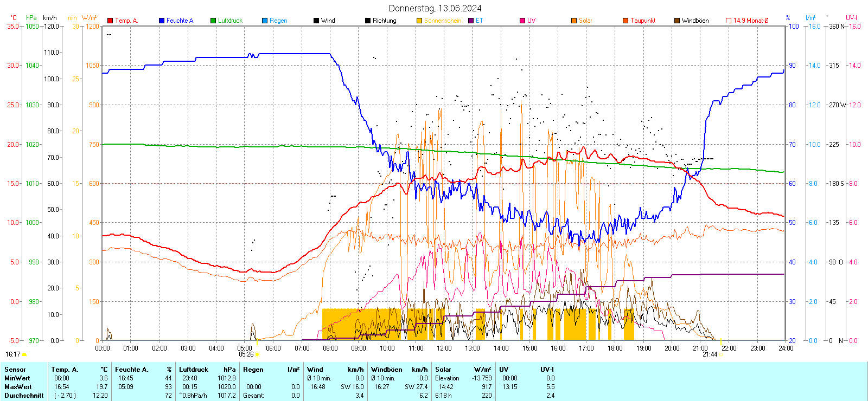Click the red Temp. A. legend swatch
This screenshot has width=868, height=401.
tap(110, 21)
